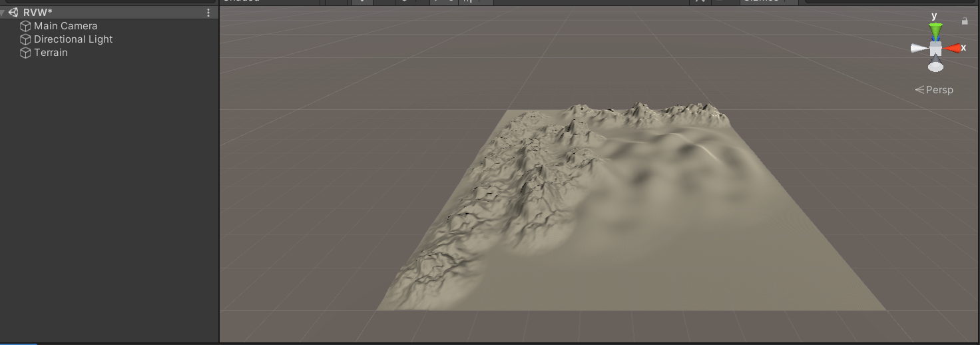Select Main Camera in the Hierarchy

(65, 26)
